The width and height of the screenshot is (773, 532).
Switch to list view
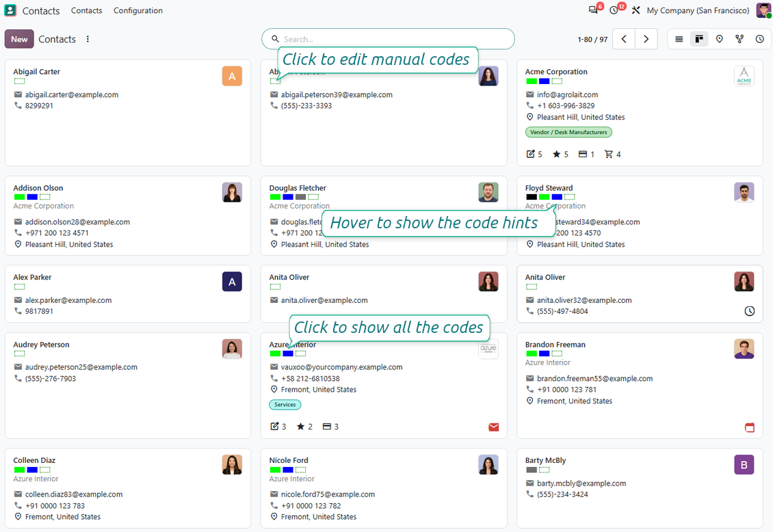[679, 39]
